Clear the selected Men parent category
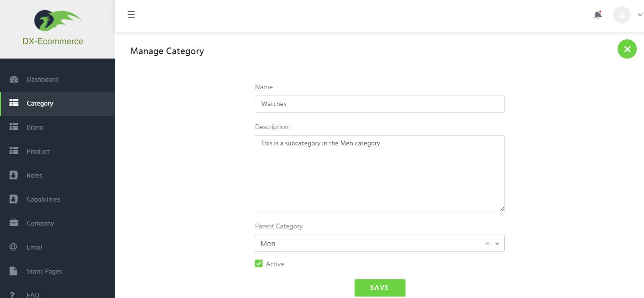This screenshot has width=644, height=298. 487,244
